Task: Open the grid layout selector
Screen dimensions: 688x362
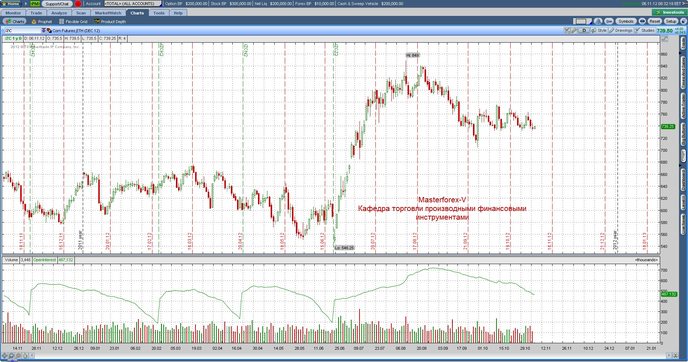Action: 582,21
